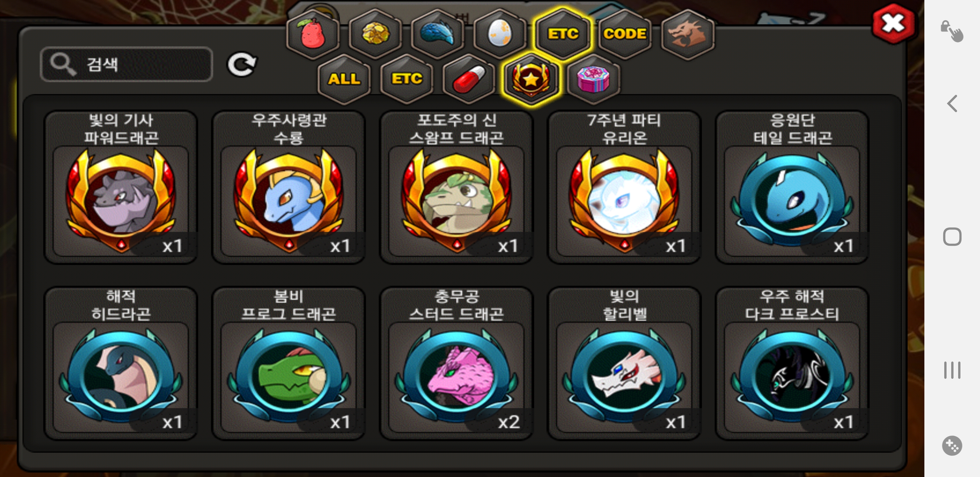Click the refresh arrow next to search
980x477 pixels.
[x=242, y=64]
